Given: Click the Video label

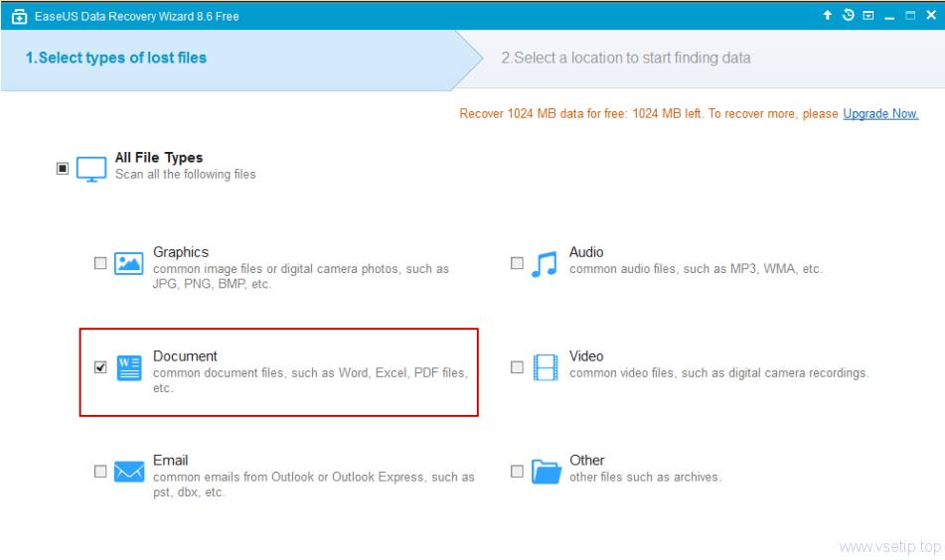Looking at the screenshot, I should 586,355.
